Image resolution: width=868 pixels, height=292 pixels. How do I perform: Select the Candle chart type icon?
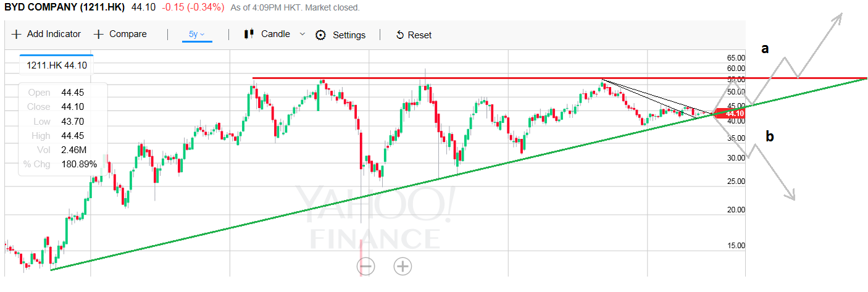point(249,34)
